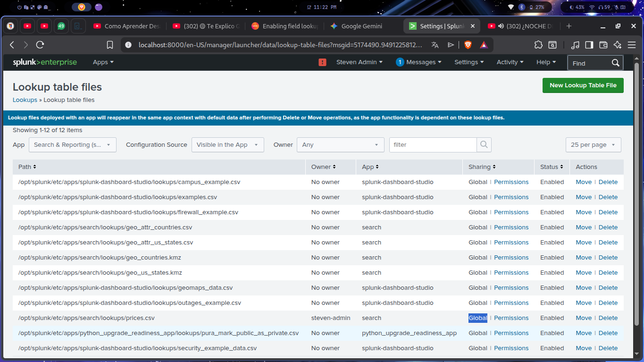Toggle the sidebar panel icon in Brave toolbar
644x362 pixels.
pyautogui.click(x=589, y=44)
